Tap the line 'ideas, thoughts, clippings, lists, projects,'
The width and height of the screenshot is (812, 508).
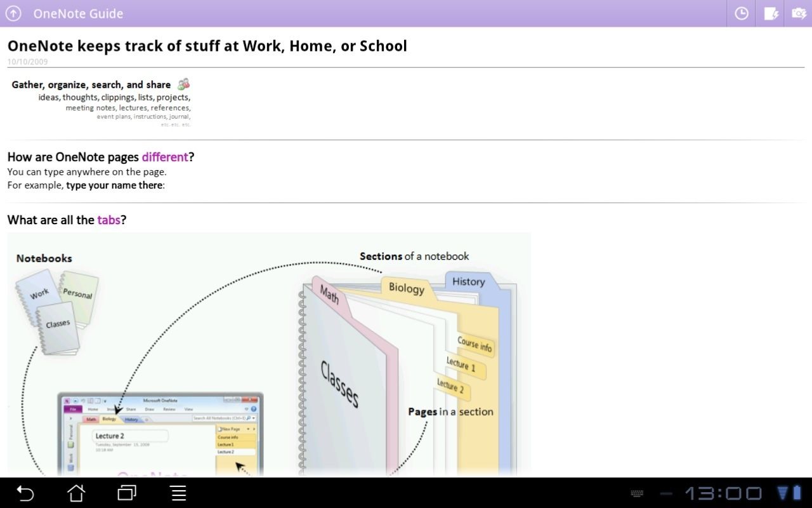pyautogui.click(x=114, y=97)
